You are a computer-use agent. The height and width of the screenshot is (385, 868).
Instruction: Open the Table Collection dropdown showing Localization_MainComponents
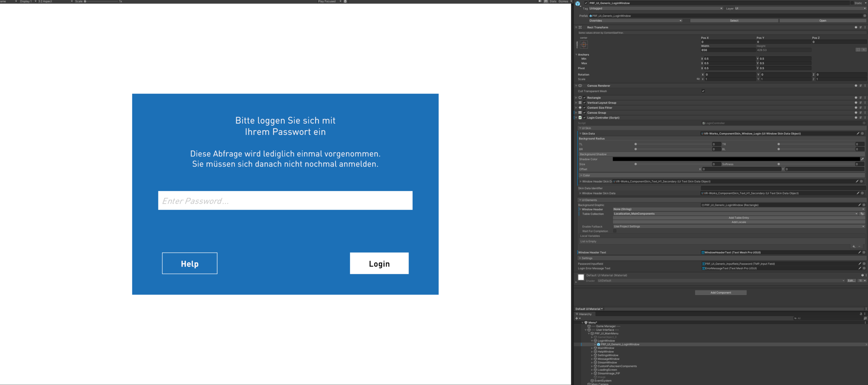point(734,214)
